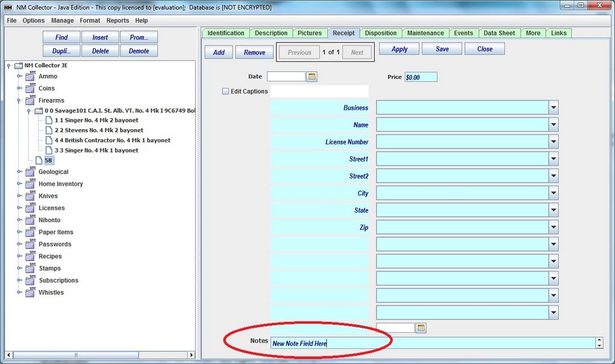Click the Insert button
Screen dimensions: 615x364
[100, 37]
